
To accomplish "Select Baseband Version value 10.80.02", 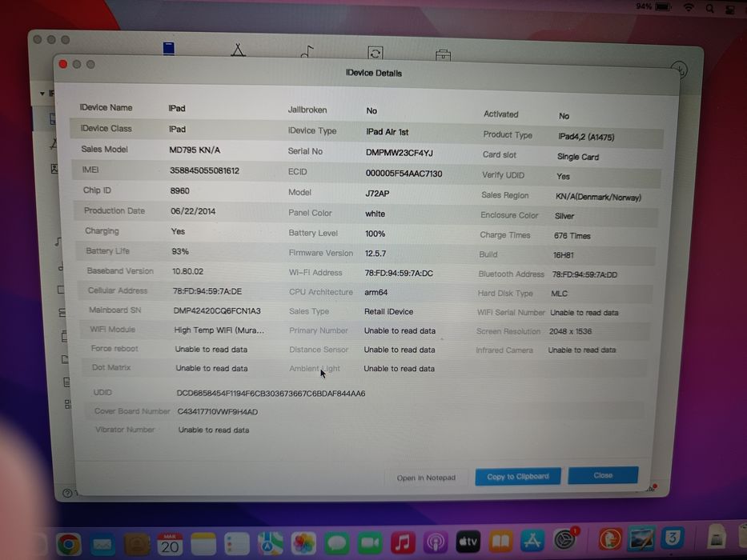I will pos(187,271).
